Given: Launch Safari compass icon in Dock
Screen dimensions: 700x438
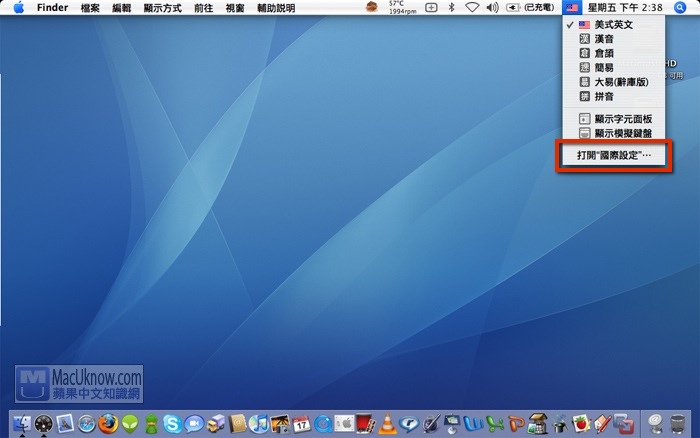Looking at the screenshot, I should [87, 423].
